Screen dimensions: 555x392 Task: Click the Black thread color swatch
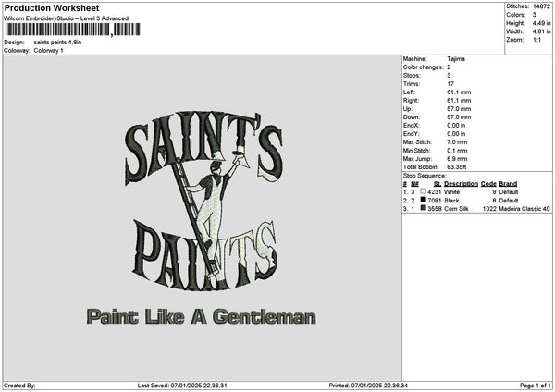(423, 200)
